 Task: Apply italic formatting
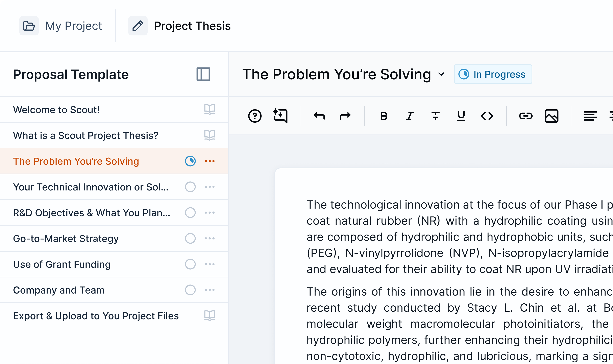(410, 116)
